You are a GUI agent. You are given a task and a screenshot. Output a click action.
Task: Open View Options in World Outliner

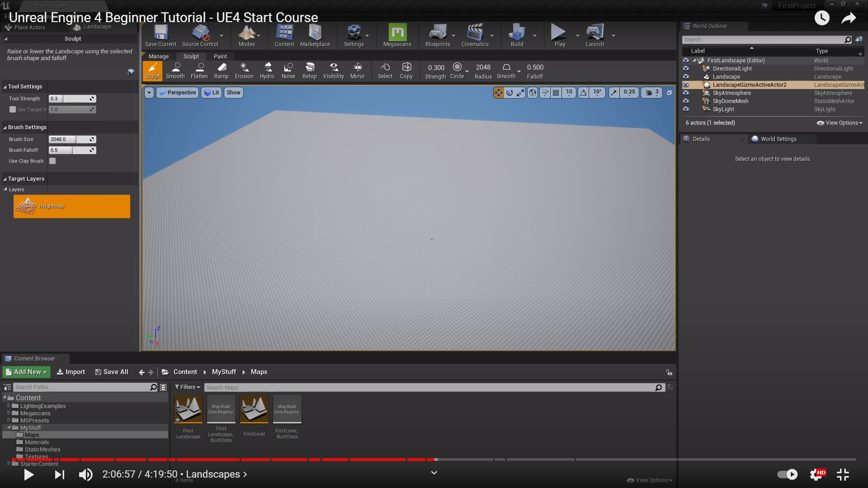(840, 123)
